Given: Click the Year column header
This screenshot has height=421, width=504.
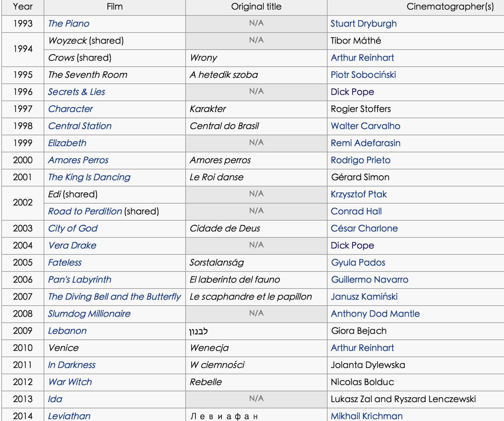Looking at the screenshot, I should click(23, 7).
